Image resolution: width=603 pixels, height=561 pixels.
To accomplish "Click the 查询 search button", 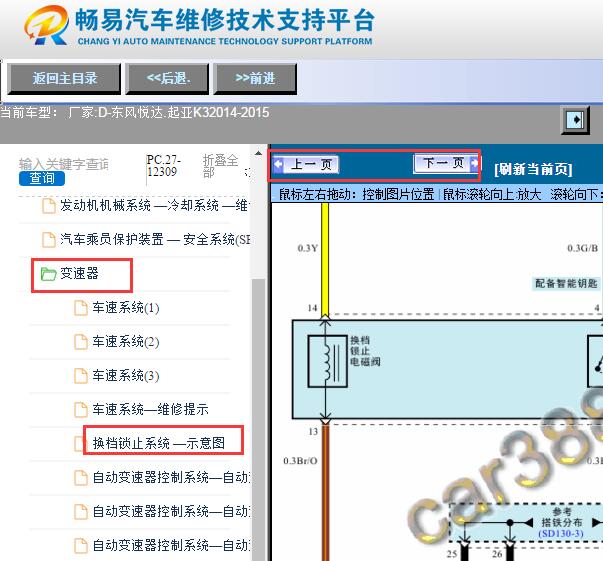I will coord(42,178).
